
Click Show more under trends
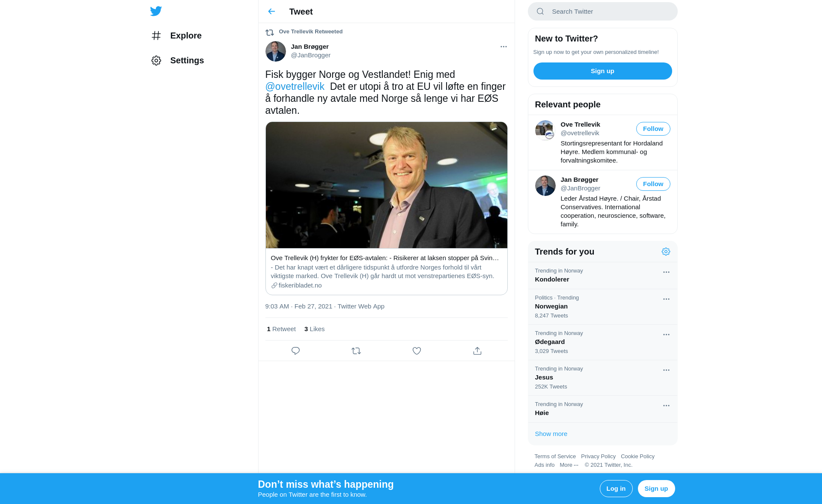pyautogui.click(x=551, y=434)
